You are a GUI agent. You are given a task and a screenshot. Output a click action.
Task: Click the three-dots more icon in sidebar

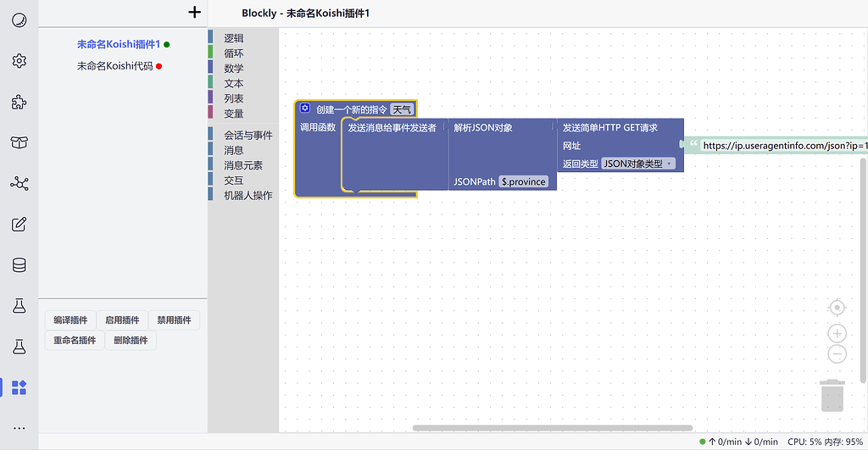click(x=19, y=428)
